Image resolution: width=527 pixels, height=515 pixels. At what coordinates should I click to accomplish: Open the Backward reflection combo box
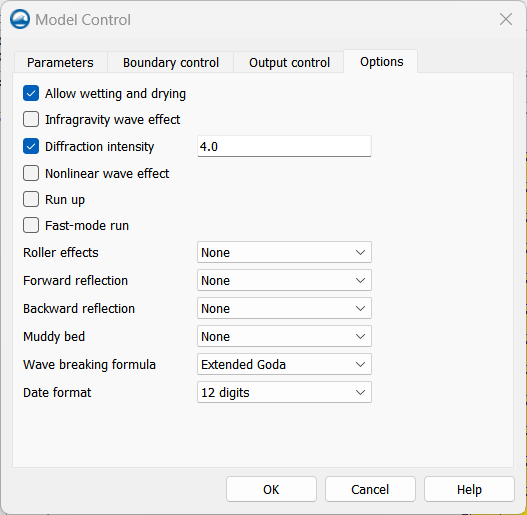coord(284,308)
